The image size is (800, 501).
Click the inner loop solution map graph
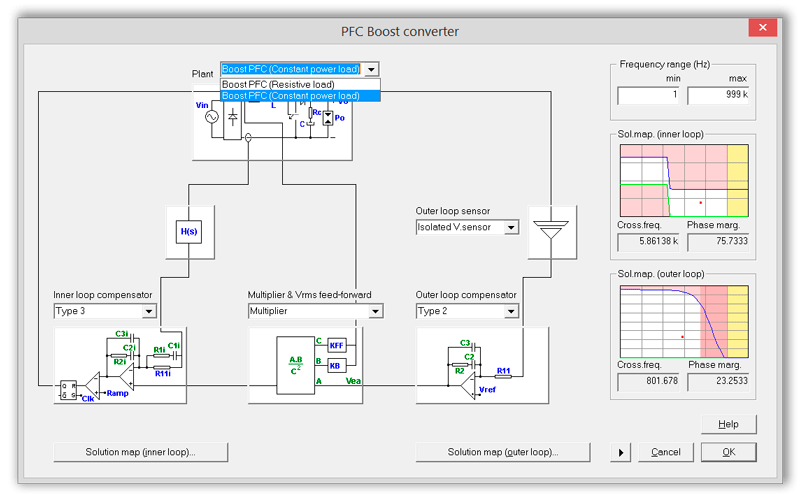683,180
